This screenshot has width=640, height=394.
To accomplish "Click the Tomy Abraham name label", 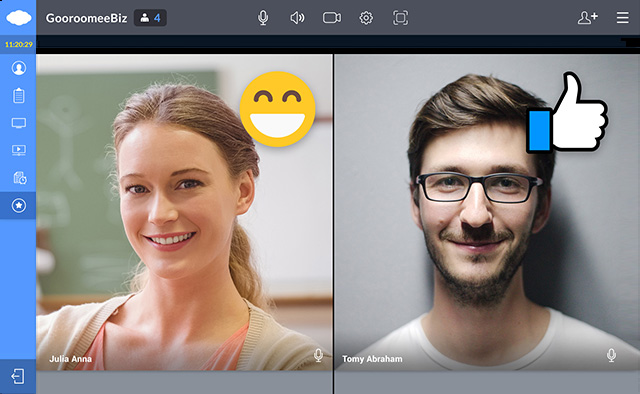I will click(x=372, y=359).
